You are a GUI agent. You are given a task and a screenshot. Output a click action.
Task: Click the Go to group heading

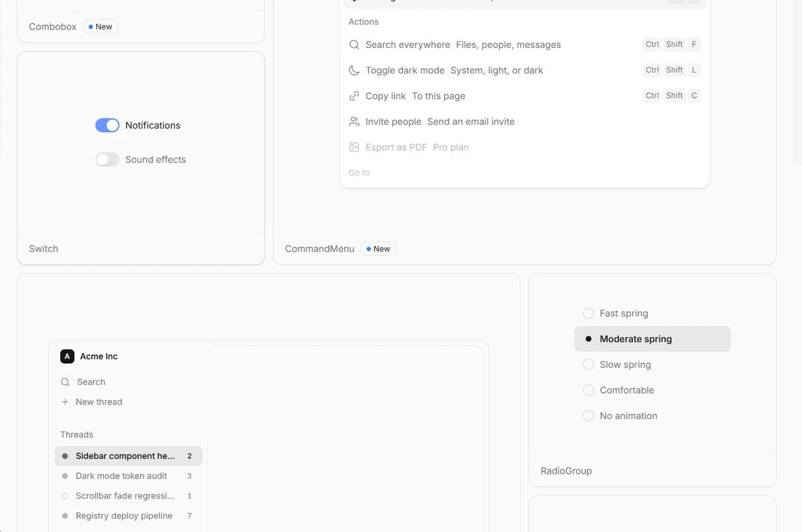point(359,172)
